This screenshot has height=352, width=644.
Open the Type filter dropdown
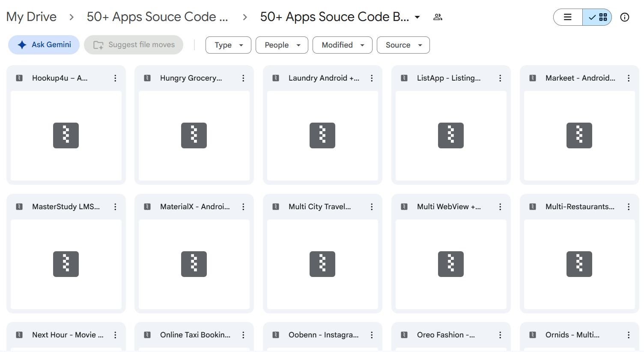[x=228, y=45]
